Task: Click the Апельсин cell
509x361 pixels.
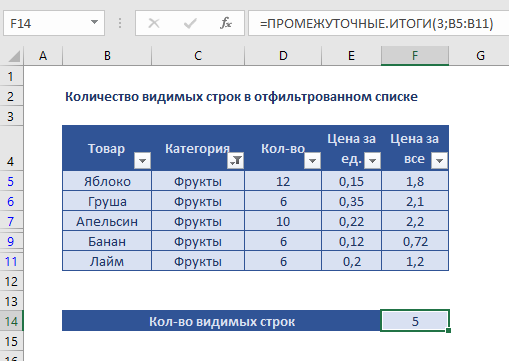Action: tap(107, 221)
